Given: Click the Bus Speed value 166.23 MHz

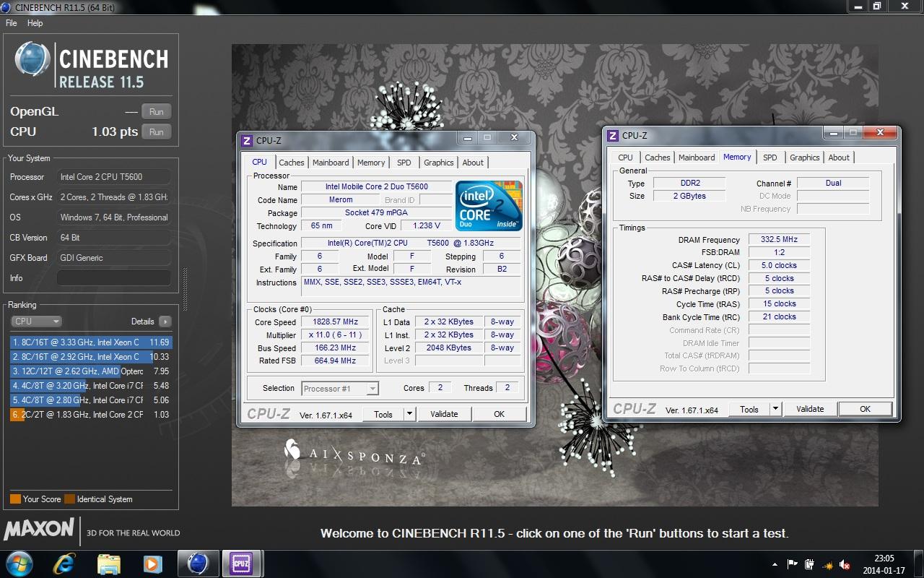Looking at the screenshot, I should coord(335,348).
